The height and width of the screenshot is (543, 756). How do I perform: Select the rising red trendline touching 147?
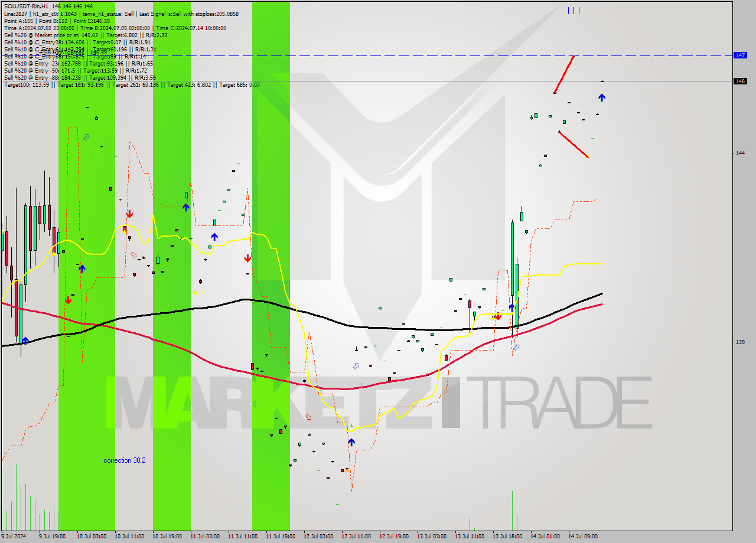point(564,74)
